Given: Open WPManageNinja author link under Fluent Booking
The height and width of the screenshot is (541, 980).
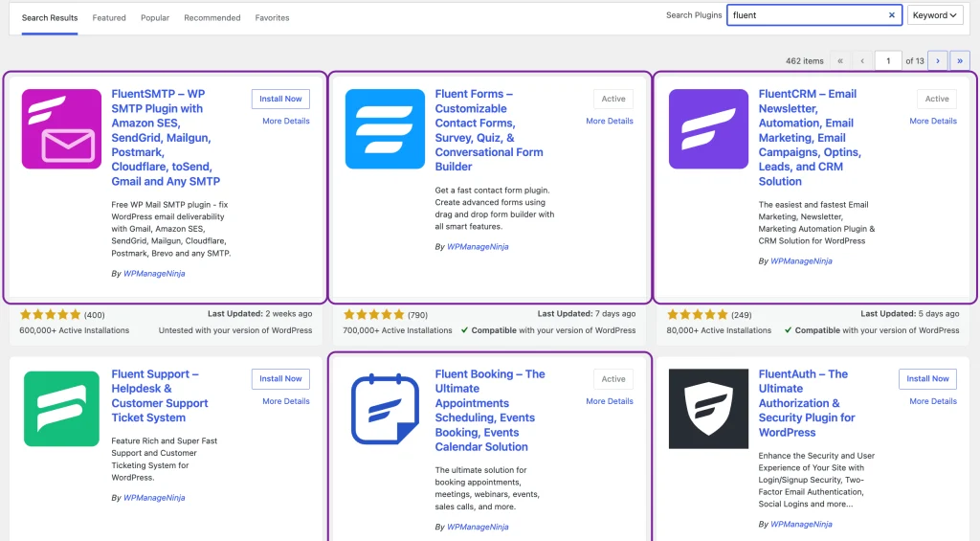Looking at the screenshot, I should pyautogui.click(x=478, y=527).
